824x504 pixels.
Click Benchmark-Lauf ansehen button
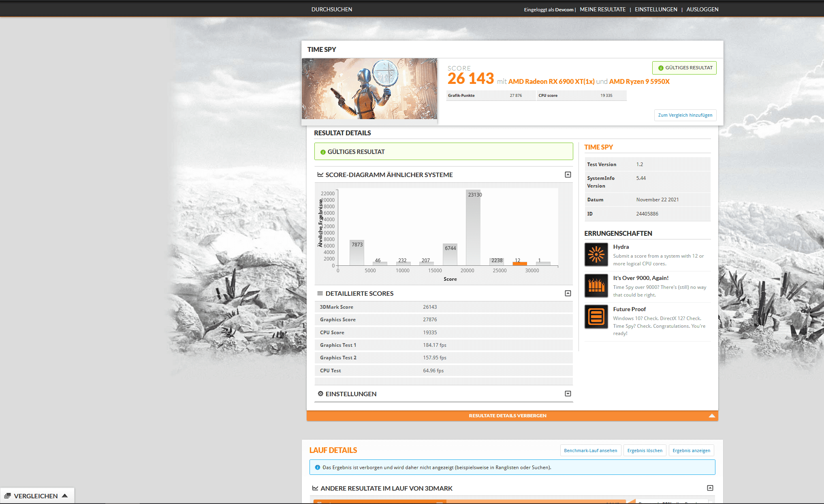[591, 451]
